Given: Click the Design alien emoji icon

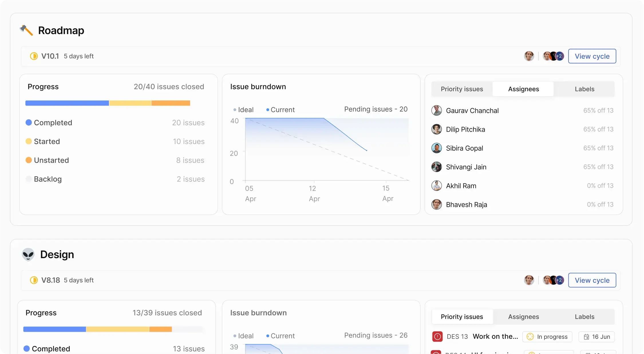Looking at the screenshot, I should tap(28, 254).
